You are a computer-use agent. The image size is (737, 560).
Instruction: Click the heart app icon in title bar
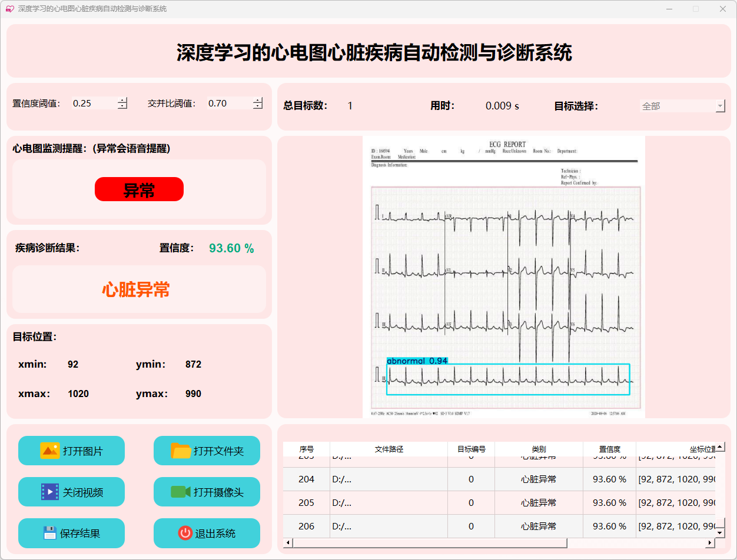[9, 9]
